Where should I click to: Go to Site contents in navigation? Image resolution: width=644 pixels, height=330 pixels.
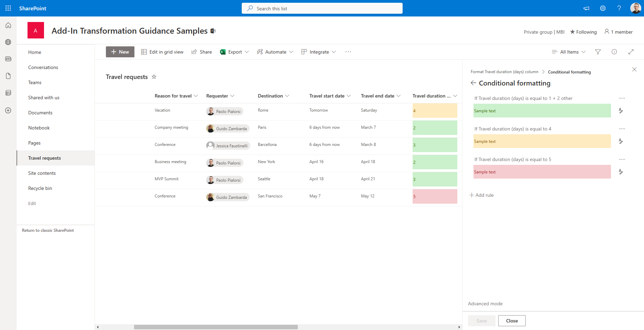pyautogui.click(x=42, y=173)
